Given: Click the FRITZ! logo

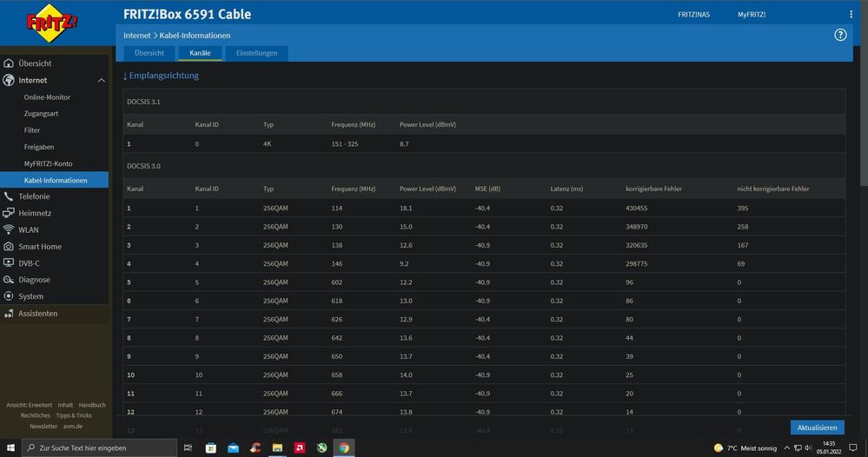Looking at the screenshot, I should (51, 23).
